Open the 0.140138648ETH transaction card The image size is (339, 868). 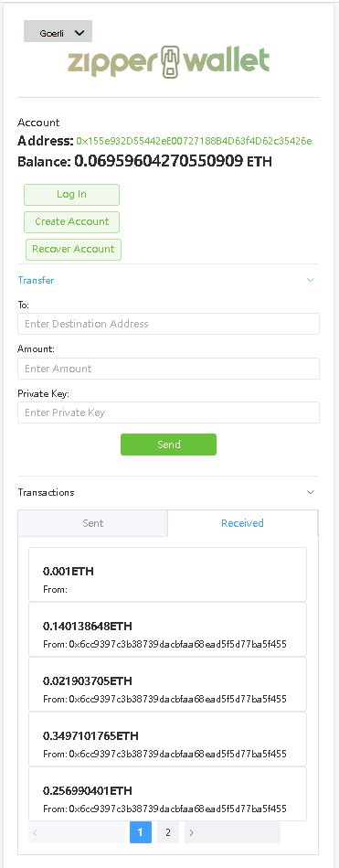click(x=167, y=629)
